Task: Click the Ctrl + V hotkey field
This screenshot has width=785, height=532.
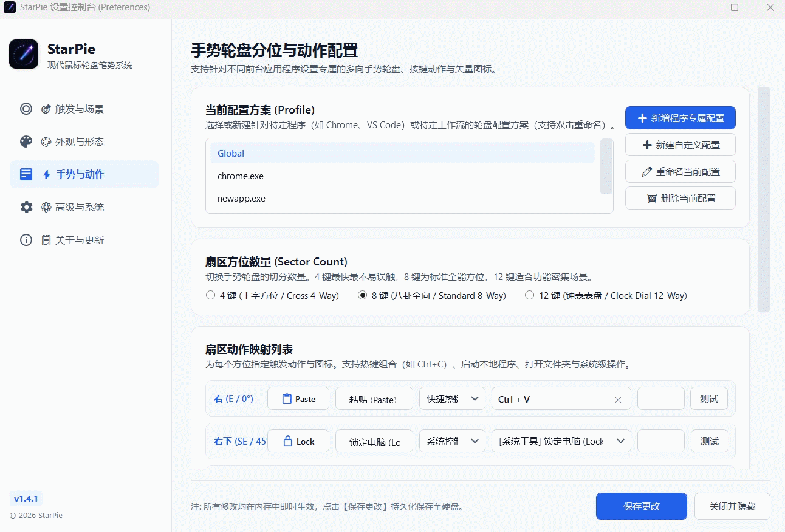Action: (561, 399)
